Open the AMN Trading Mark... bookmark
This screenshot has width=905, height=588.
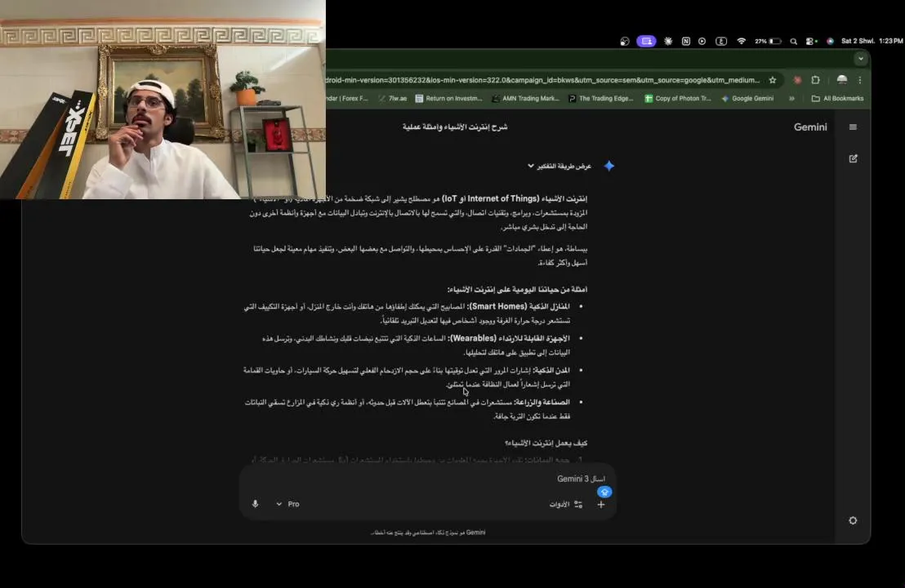tap(525, 99)
